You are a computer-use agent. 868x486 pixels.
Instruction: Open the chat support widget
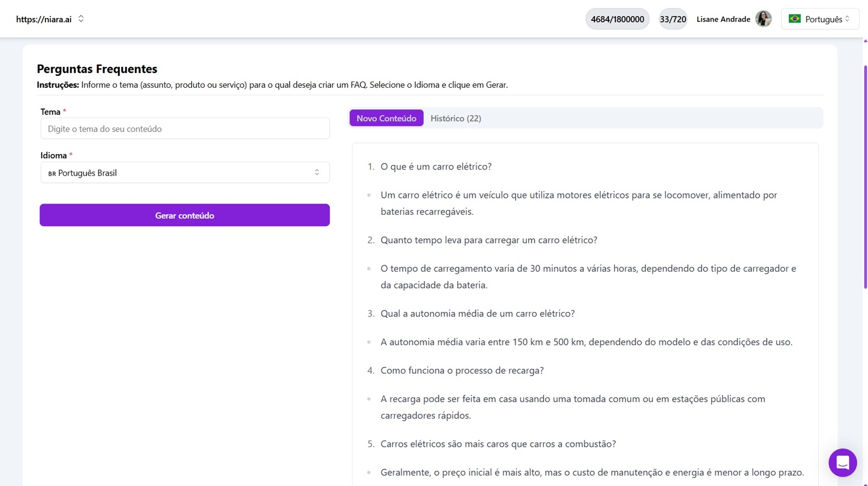pos(843,463)
